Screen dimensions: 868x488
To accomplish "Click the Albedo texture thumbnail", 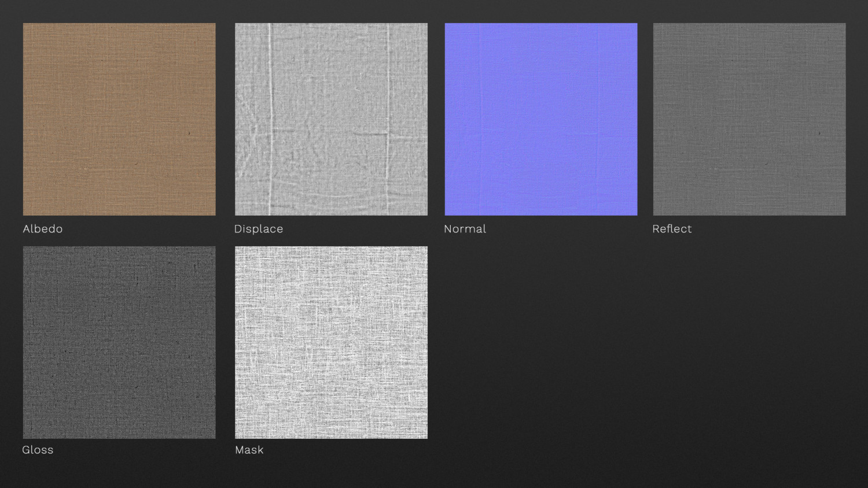I will point(119,119).
